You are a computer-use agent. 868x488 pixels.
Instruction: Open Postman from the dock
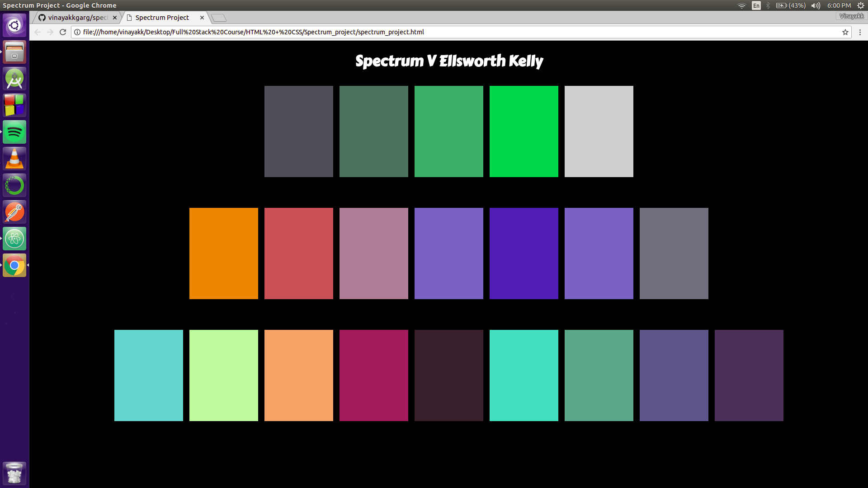point(14,212)
